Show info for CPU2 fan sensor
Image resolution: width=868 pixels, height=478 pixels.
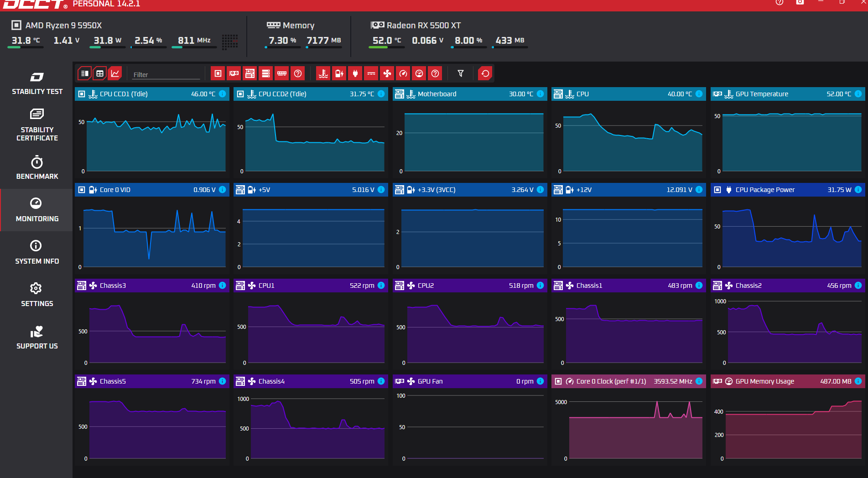point(541,286)
